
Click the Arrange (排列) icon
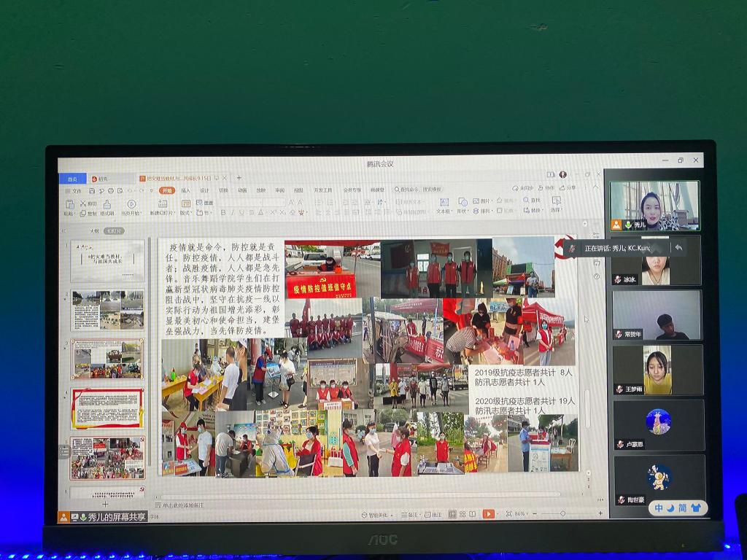click(x=476, y=211)
